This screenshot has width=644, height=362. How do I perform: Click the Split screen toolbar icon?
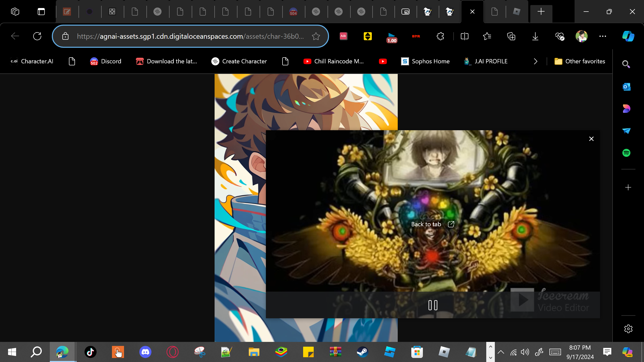click(x=464, y=36)
